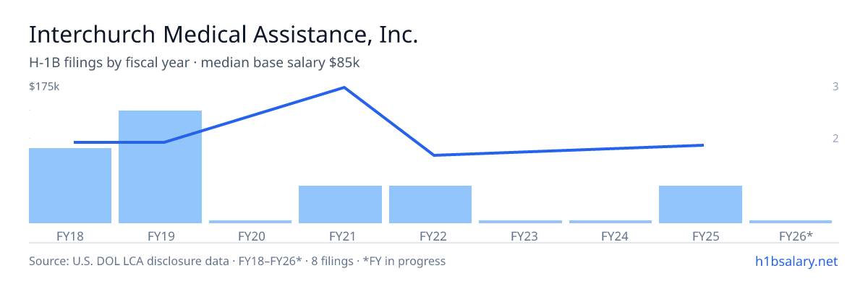This screenshot has width=868, height=289.
Task: Click the salary line endpoint above FY25
Action: point(703,145)
